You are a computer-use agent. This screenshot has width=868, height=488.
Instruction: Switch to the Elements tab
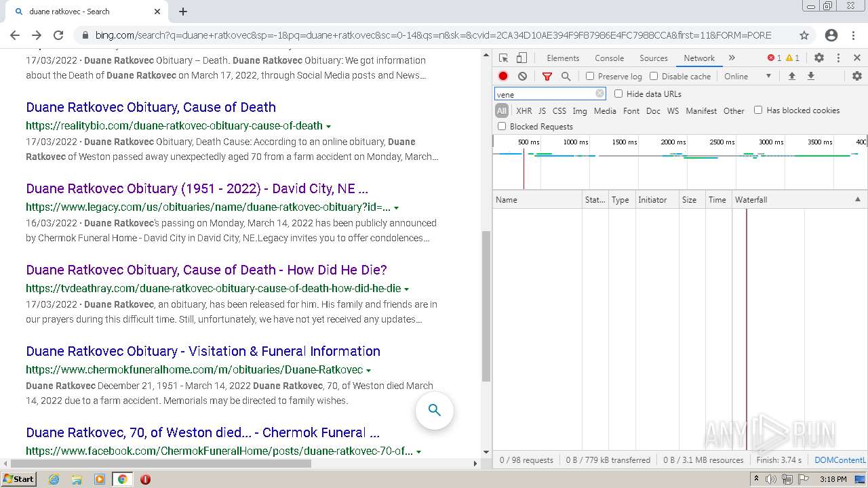click(x=563, y=58)
